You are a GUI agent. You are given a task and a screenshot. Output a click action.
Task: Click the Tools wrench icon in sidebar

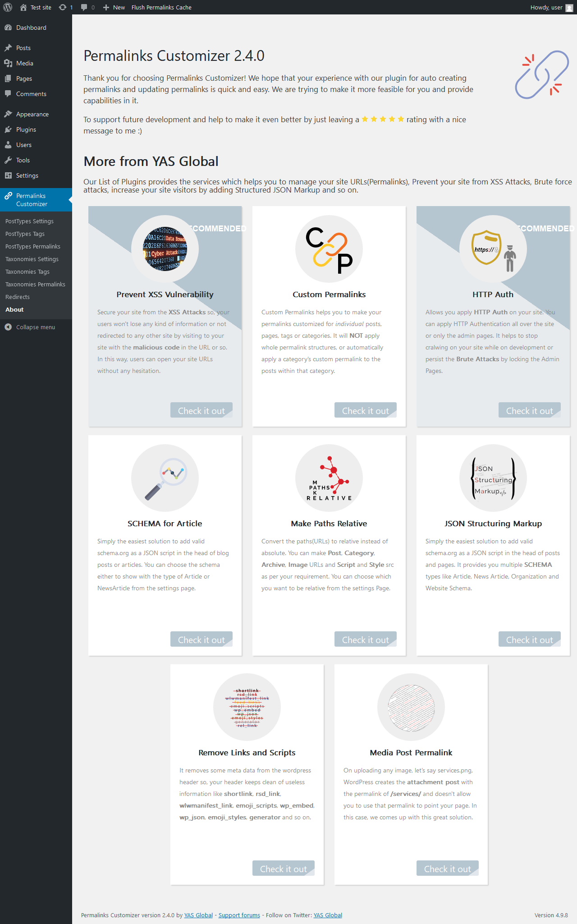coord(8,160)
